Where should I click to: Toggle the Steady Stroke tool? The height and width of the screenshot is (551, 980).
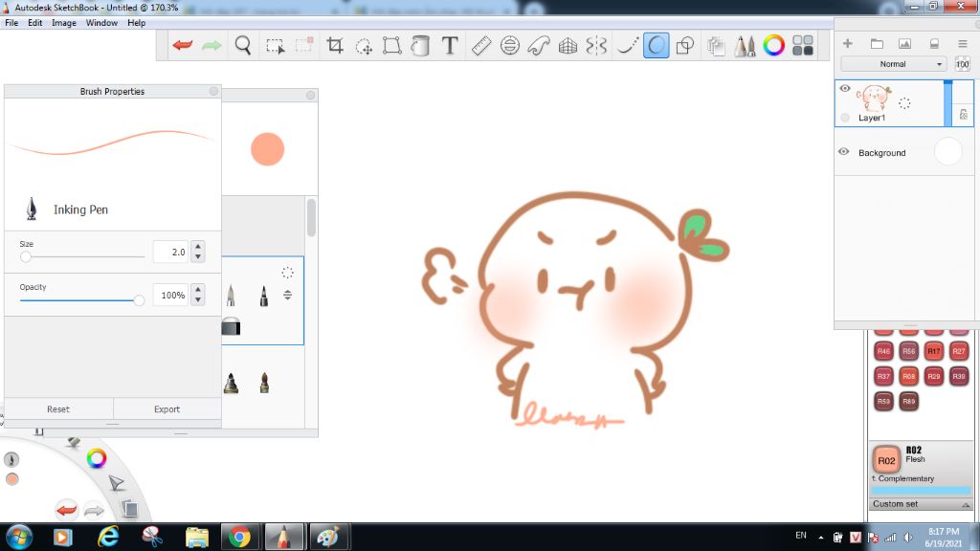tap(627, 46)
